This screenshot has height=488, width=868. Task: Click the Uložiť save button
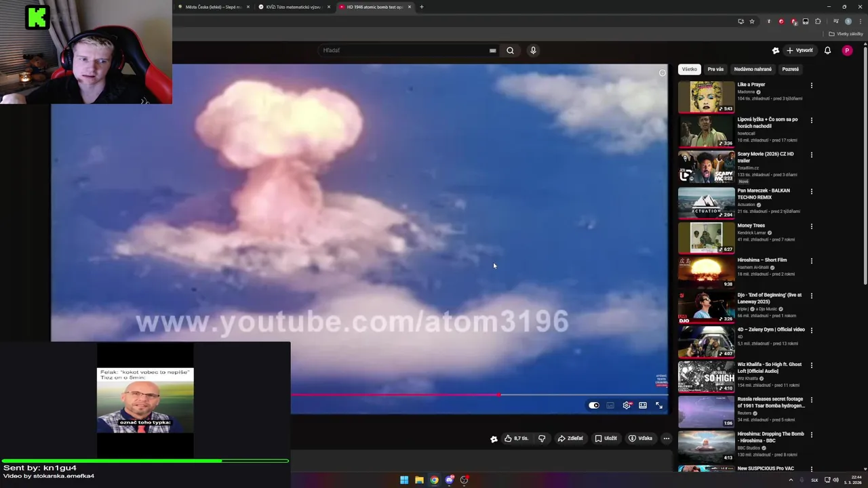click(606, 439)
